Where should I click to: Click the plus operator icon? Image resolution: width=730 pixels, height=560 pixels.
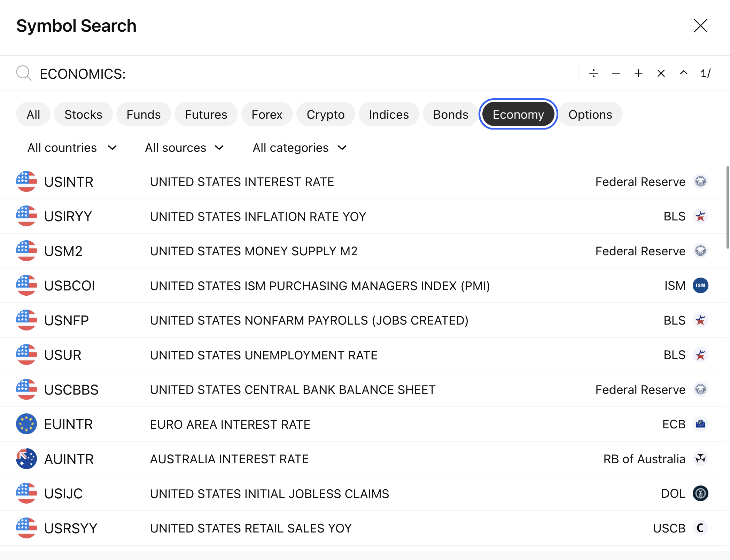pos(638,73)
